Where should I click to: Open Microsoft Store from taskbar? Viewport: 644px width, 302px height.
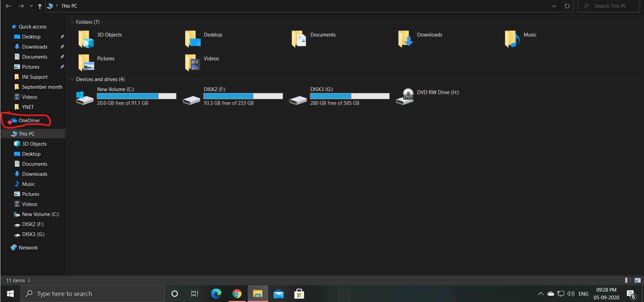click(299, 294)
